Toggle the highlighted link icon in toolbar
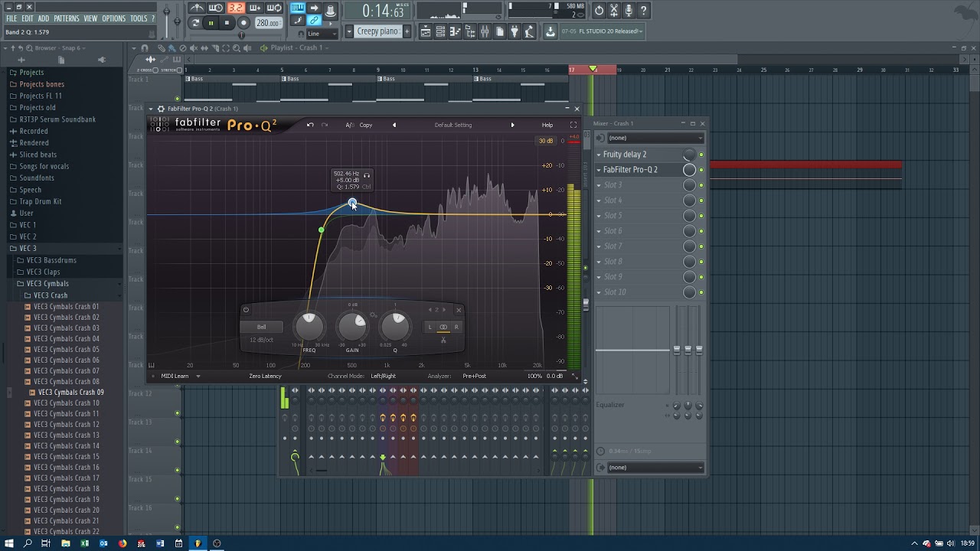 click(314, 20)
